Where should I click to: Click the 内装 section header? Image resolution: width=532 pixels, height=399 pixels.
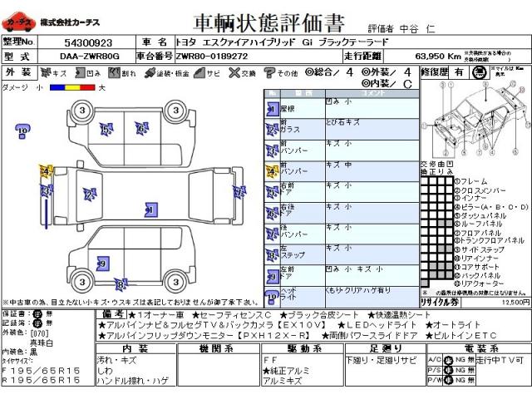click(135, 348)
